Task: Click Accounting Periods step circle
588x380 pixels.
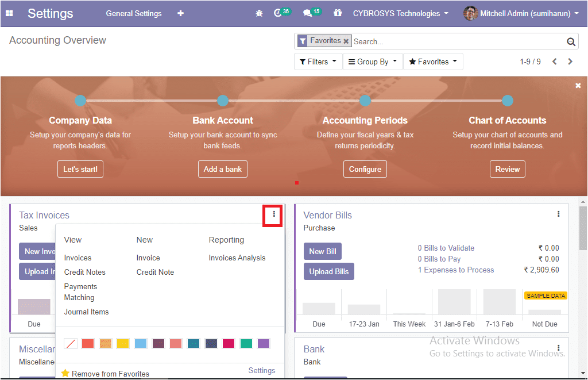Action: 365,101
